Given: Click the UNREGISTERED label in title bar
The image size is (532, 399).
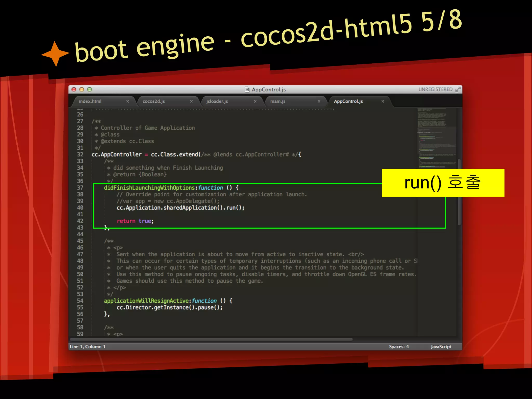Looking at the screenshot, I should 435,89.
